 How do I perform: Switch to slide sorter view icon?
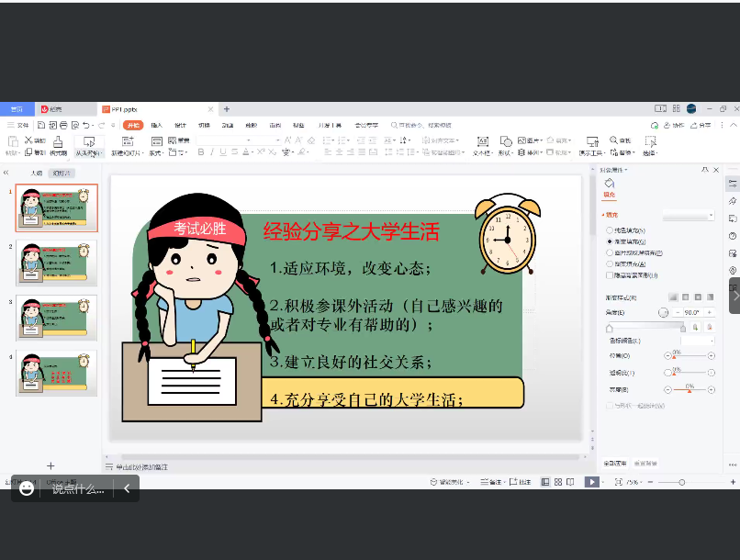click(557, 482)
